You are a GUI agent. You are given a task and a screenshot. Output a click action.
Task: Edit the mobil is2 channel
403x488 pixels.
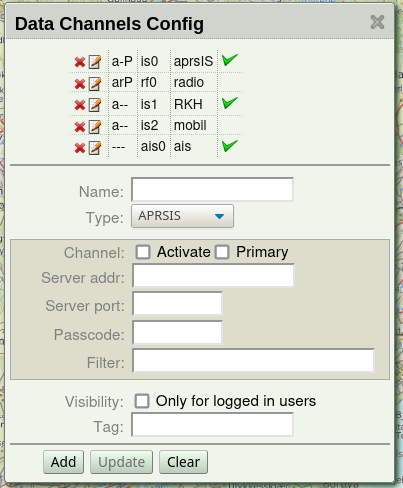pyautogui.click(x=95, y=126)
